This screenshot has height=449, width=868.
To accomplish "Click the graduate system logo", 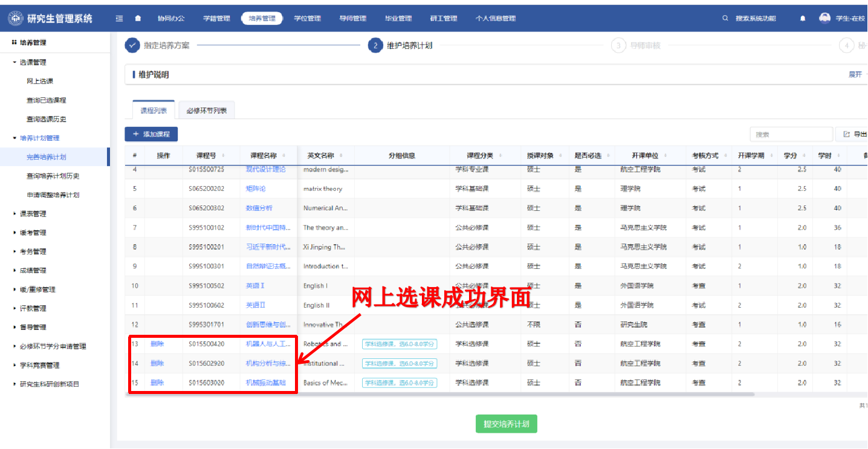I will coord(16,18).
